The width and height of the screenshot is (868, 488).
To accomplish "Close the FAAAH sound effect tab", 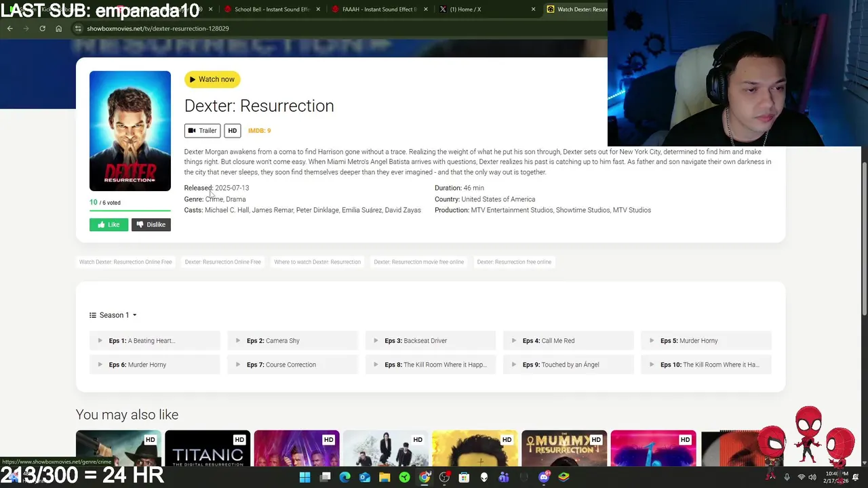I will click(426, 9).
